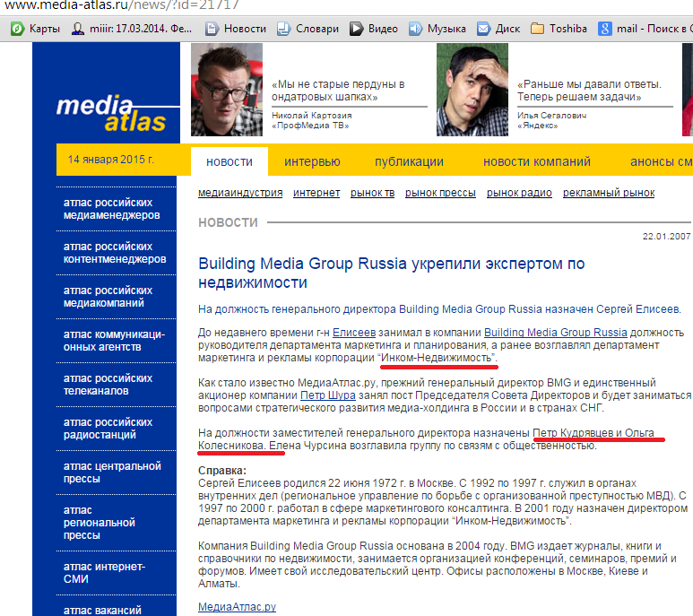693x616 pixels.
Task: Read the «Мы не старые пердуны» quote
Action: click(x=339, y=91)
